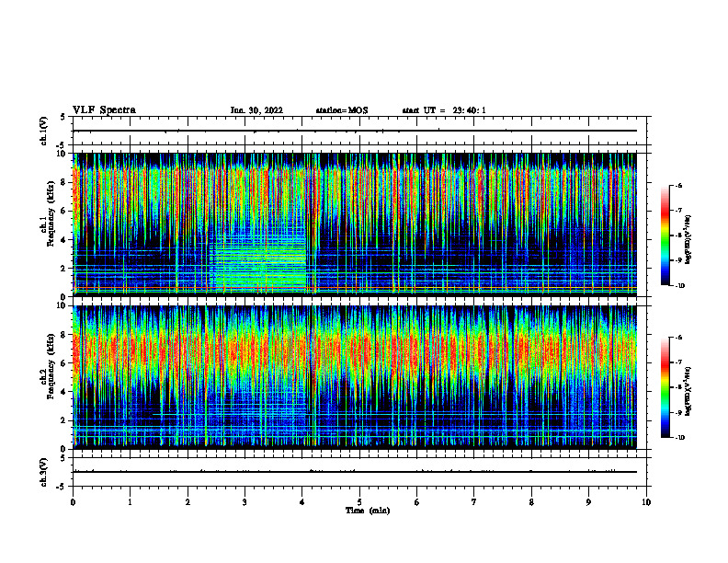This screenshot has height=563, width=728.
Task: Click the "-6" label on ch.1 color bar
Action: point(678,186)
